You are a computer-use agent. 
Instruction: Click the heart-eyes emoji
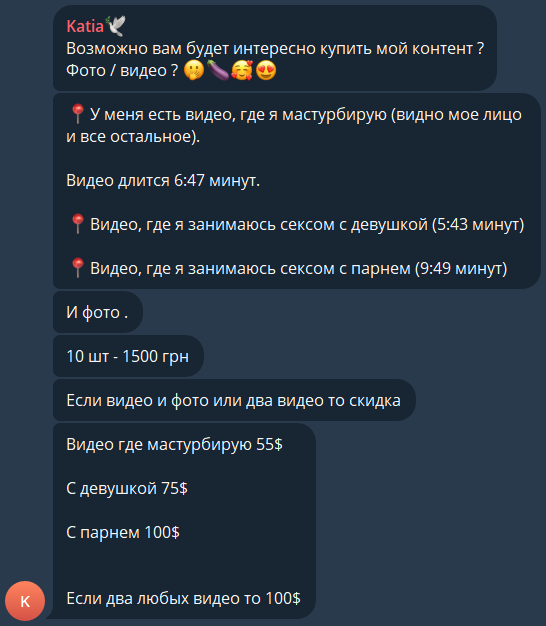[266, 71]
